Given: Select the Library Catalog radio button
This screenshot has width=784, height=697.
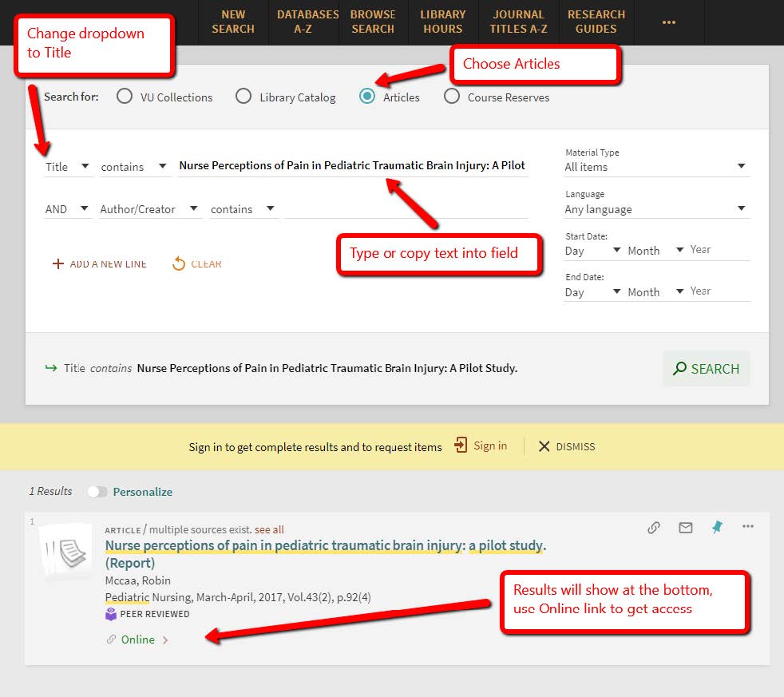Looking at the screenshot, I should pyautogui.click(x=244, y=97).
